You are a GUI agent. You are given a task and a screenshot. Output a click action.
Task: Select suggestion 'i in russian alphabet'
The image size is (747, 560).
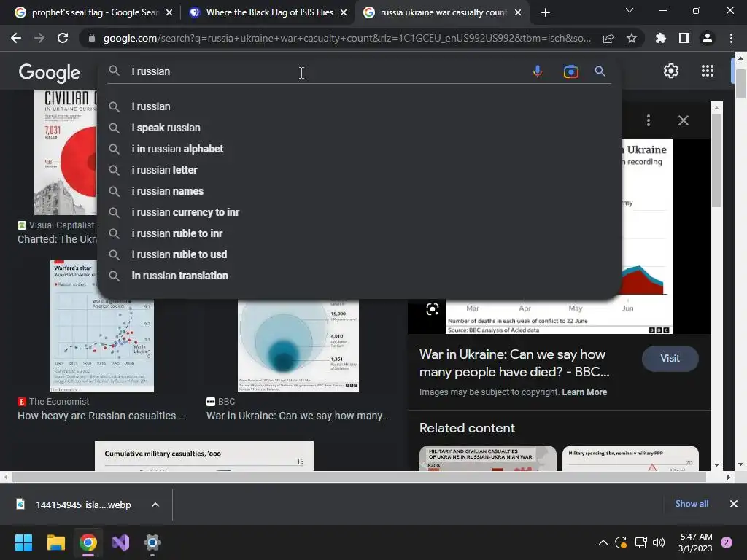tap(359, 149)
